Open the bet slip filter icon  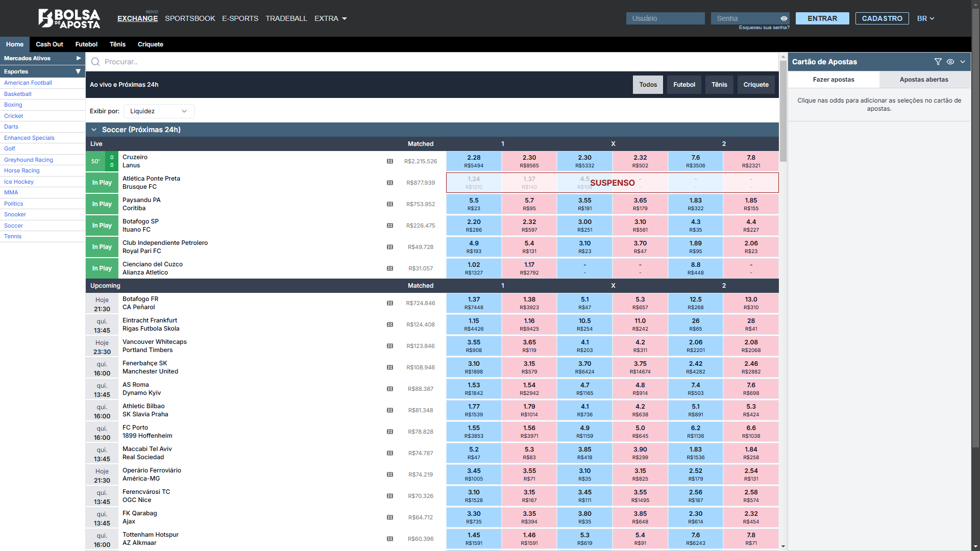tap(938, 62)
